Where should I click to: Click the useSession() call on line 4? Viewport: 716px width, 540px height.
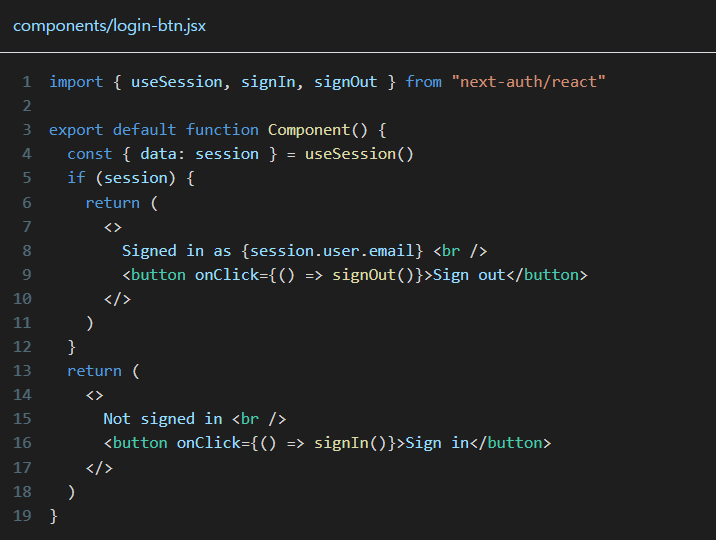click(x=359, y=154)
